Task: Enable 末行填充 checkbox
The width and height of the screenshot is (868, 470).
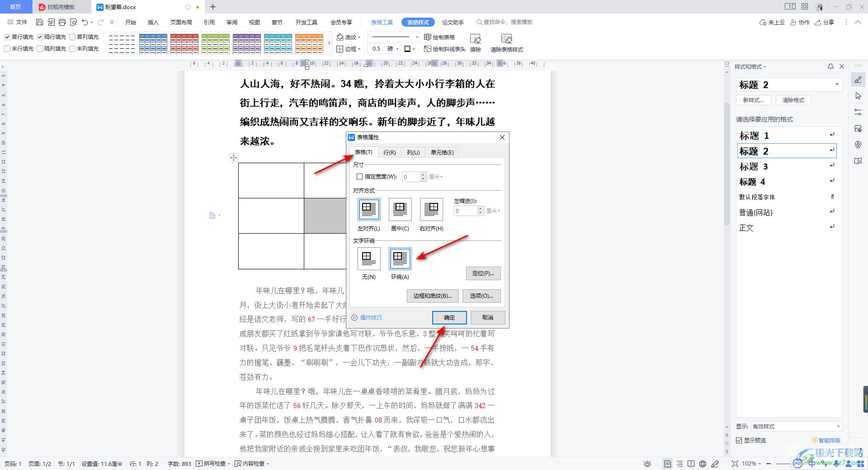Action: tap(7, 49)
